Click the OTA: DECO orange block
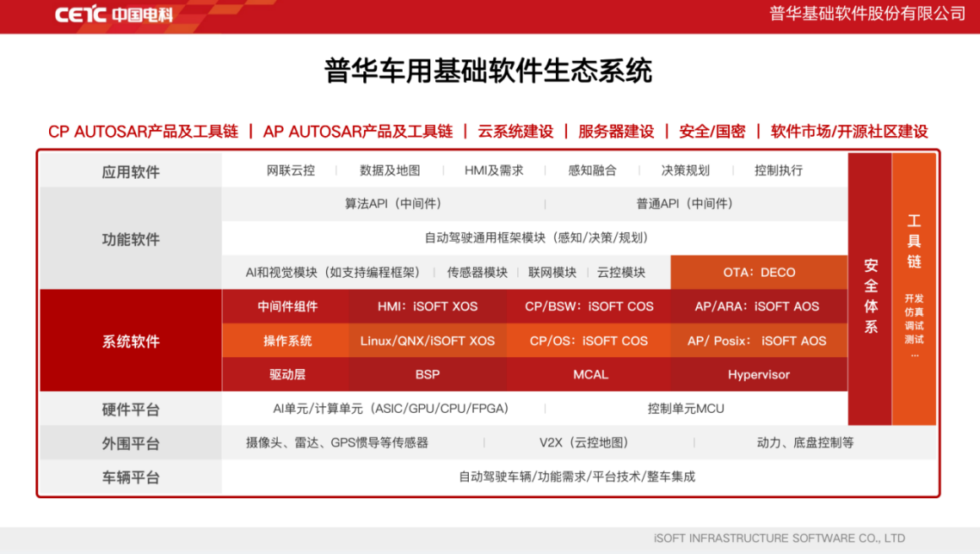Image resolution: width=980 pixels, height=554 pixels. [x=759, y=273]
